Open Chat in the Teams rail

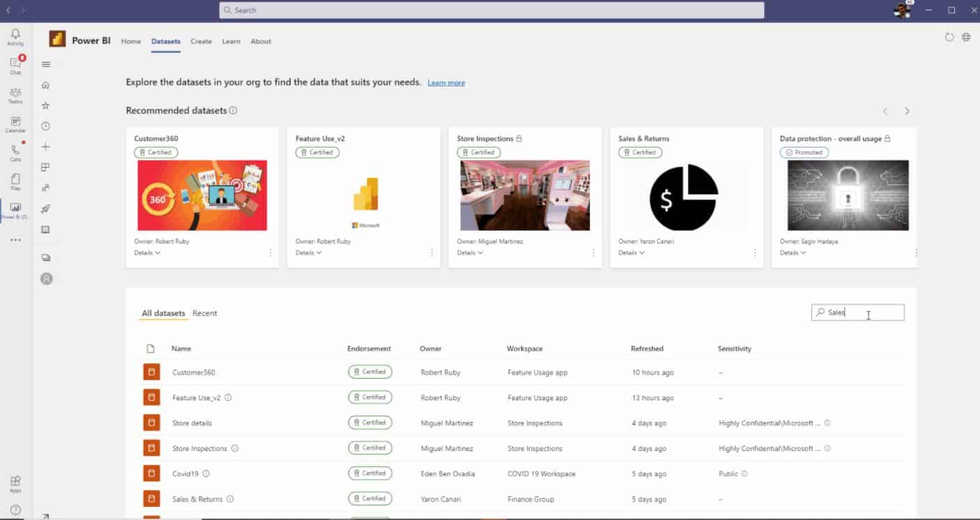(15, 65)
